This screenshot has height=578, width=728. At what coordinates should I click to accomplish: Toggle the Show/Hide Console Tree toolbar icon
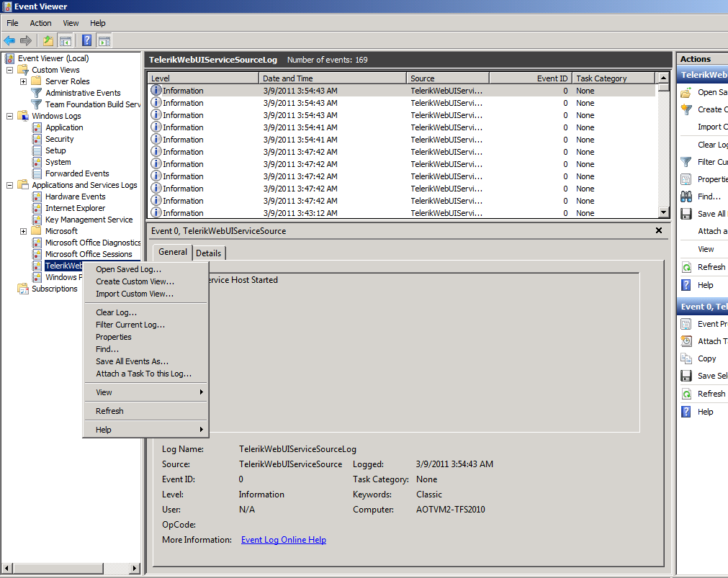point(66,41)
